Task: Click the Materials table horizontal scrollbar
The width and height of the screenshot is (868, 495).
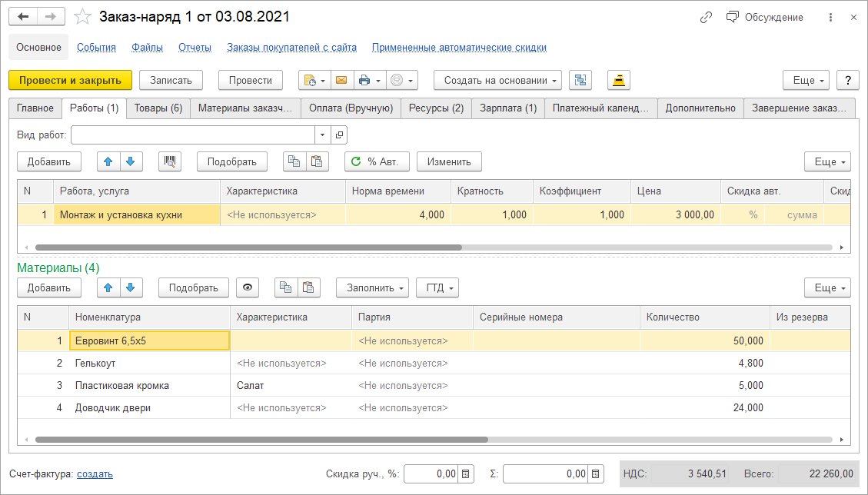Action: (x=261, y=440)
